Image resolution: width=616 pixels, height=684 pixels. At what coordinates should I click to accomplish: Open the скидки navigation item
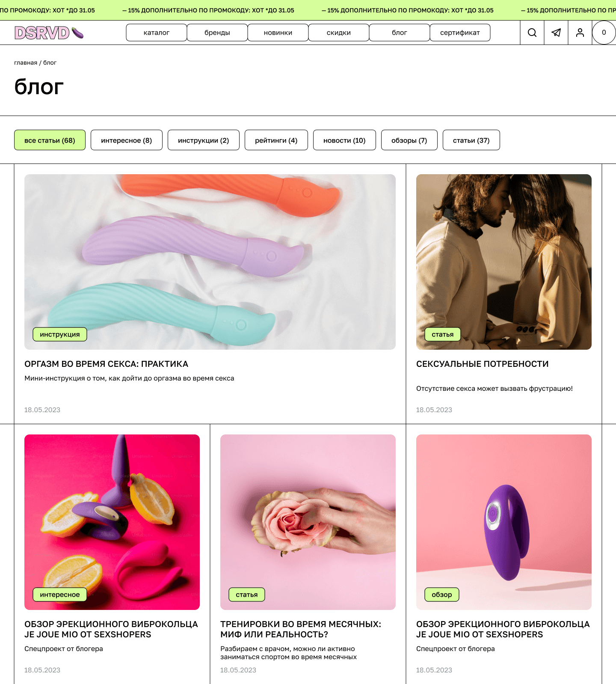[x=339, y=33]
